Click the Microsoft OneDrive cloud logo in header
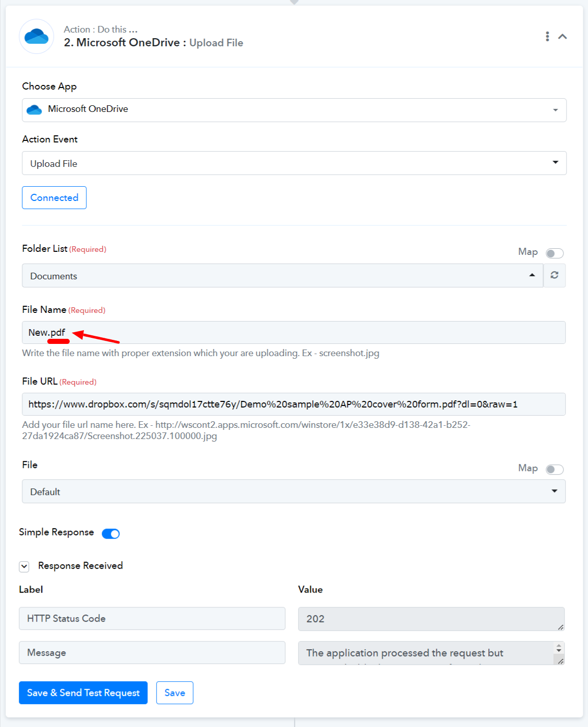 tap(37, 37)
